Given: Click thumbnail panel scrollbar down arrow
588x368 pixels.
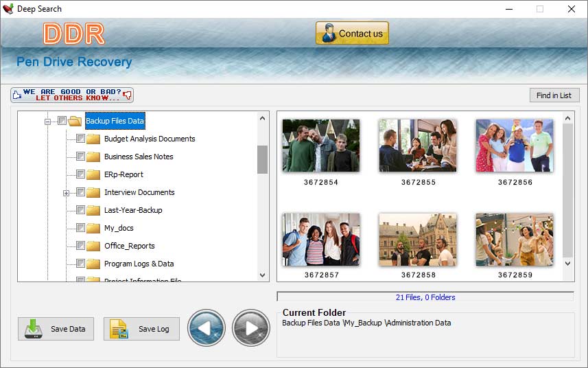Looking at the screenshot, I should click(x=567, y=264).
